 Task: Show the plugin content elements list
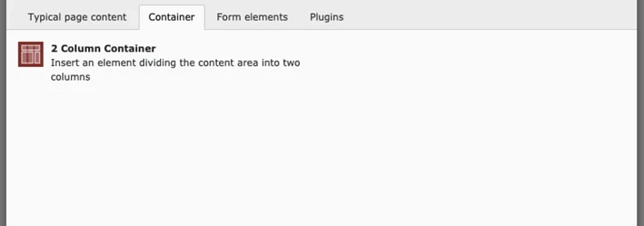(327, 17)
